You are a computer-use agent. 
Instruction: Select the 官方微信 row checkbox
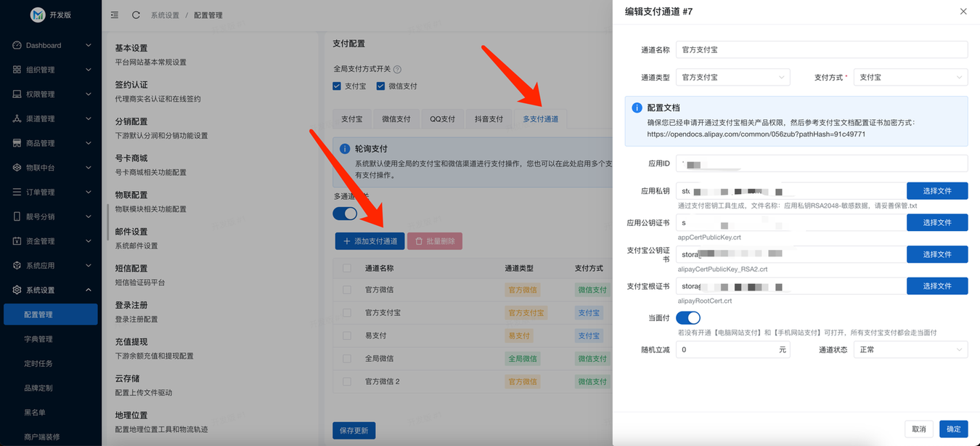pyautogui.click(x=347, y=290)
